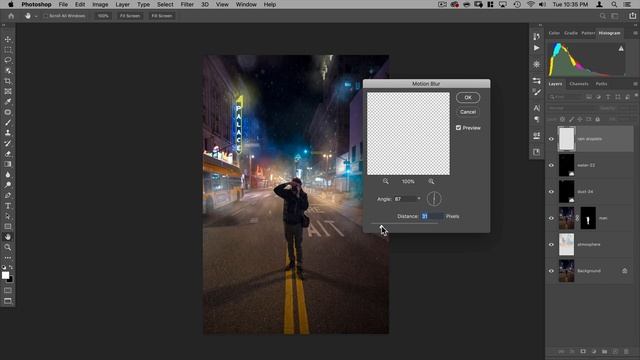Toggle Scroll All Windows checkbox
The image size is (640, 360).
coord(46,16)
